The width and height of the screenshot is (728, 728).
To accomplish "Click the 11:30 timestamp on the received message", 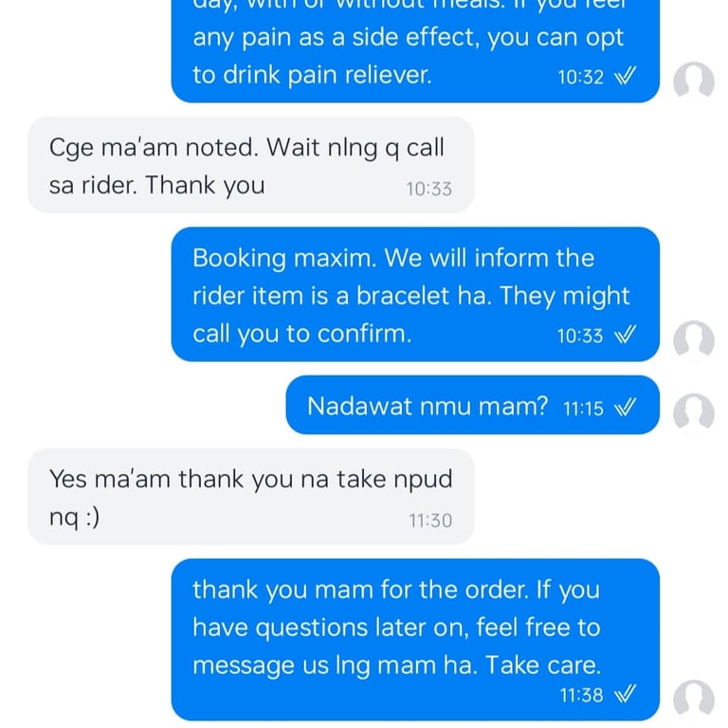I will tap(430, 520).
